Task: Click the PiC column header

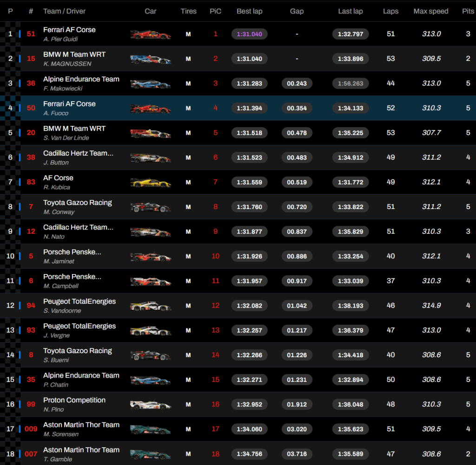Action: click(216, 11)
